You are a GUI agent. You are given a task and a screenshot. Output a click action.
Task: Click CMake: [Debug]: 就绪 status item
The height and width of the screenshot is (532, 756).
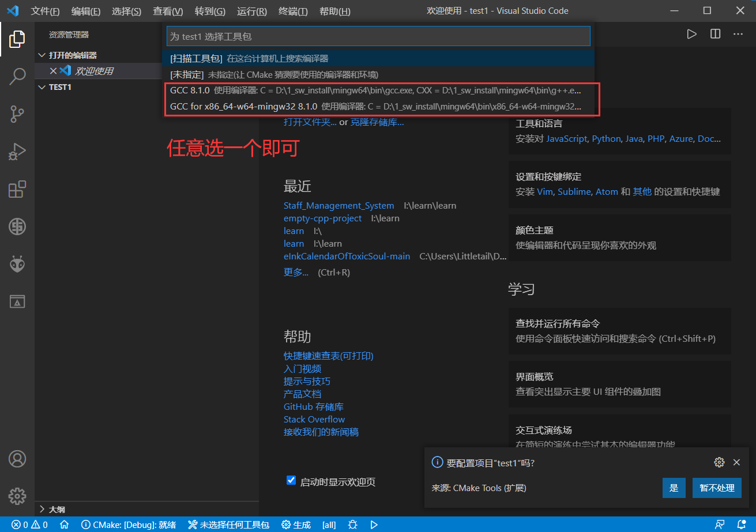pyautogui.click(x=128, y=525)
